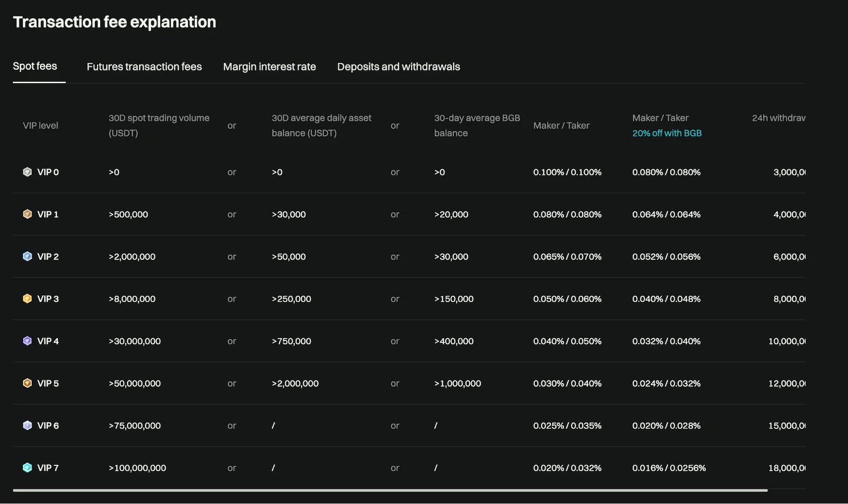Click the horizontal scrollbar below the table
This screenshot has height=504, width=848.
tap(390, 490)
